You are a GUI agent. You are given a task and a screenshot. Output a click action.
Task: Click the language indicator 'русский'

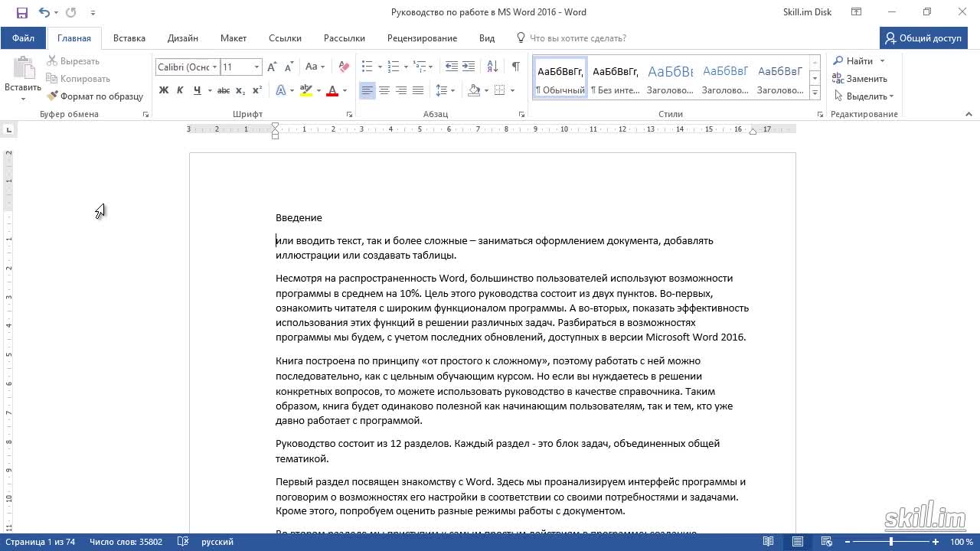pyautogui.click(x=217, y=542)
